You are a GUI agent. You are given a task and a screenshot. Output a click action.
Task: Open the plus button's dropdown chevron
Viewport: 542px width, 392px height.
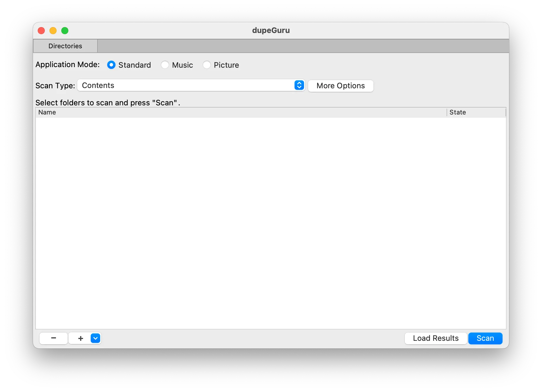click(x=95, y=338)
